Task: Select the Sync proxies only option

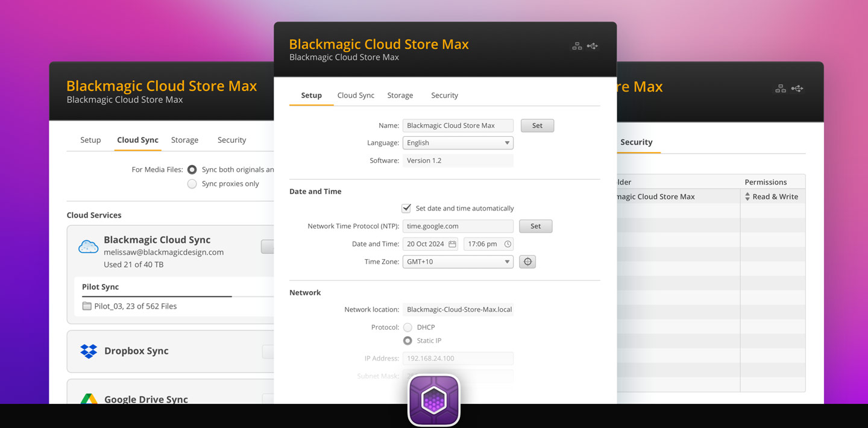Action: click(x=192, y=183)
